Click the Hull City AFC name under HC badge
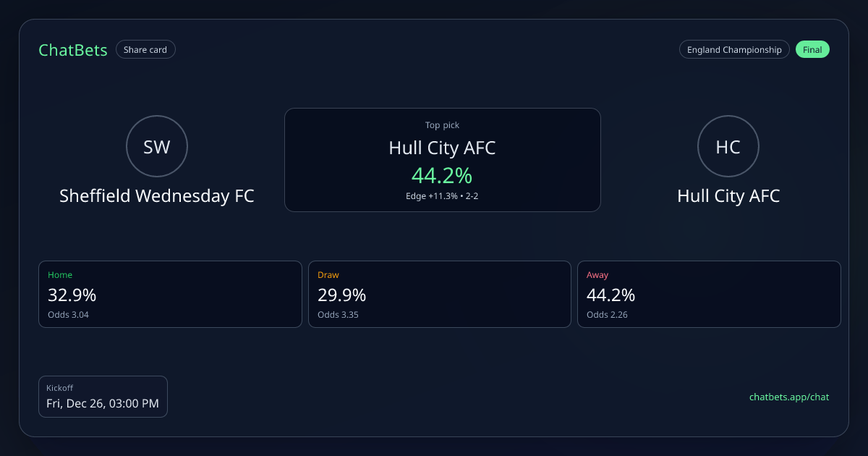Image resolution: width=868 pixels, height=456 pixels. tap(728, 196)
